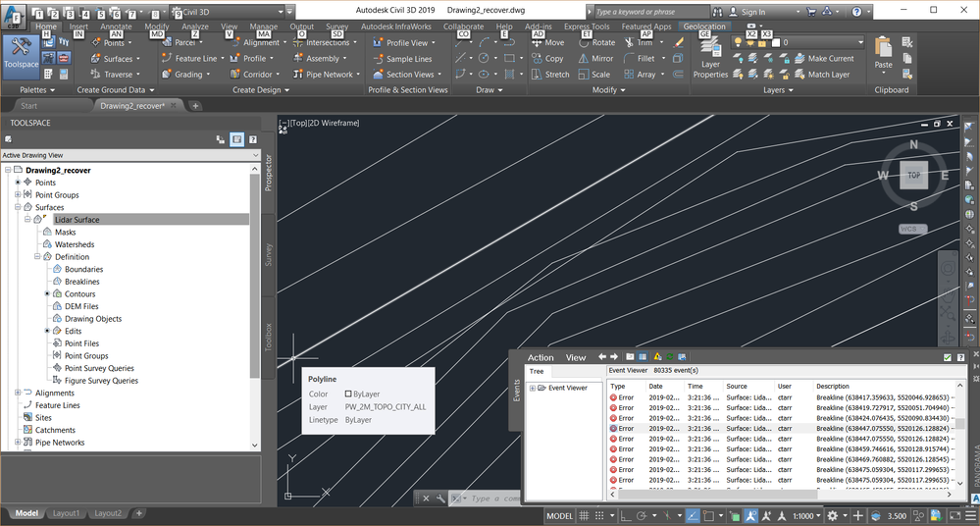Click the layer color swatch in layer dropdown
Image resolution: width=980 pixels, height=526 pixels.
(x=776, y=42)
